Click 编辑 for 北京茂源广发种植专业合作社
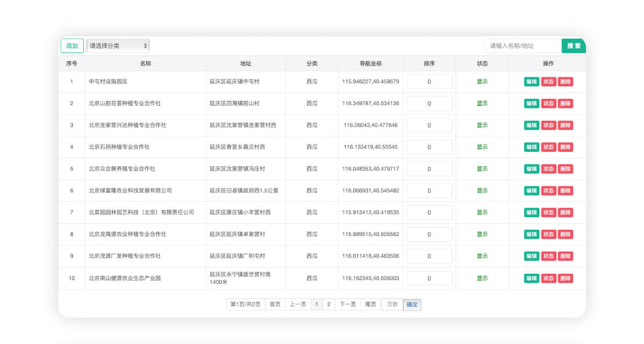This screenshot has width=644, height=344. point(531,256)
